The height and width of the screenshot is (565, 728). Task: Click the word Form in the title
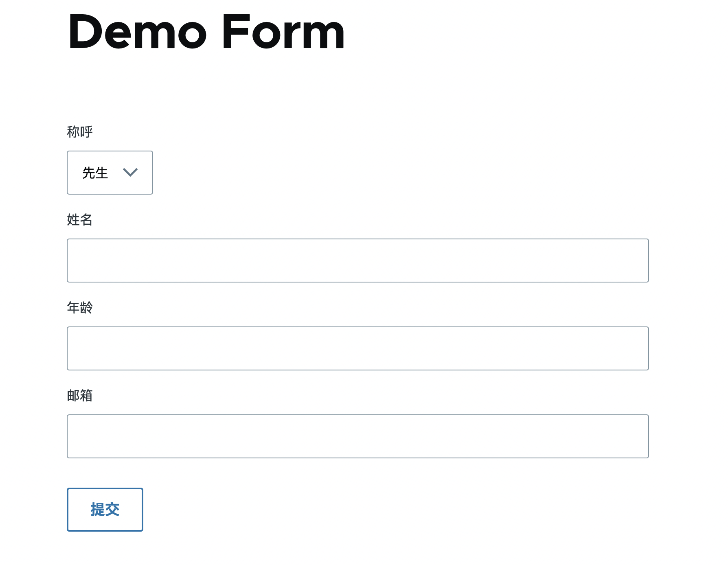coord(283,32)
